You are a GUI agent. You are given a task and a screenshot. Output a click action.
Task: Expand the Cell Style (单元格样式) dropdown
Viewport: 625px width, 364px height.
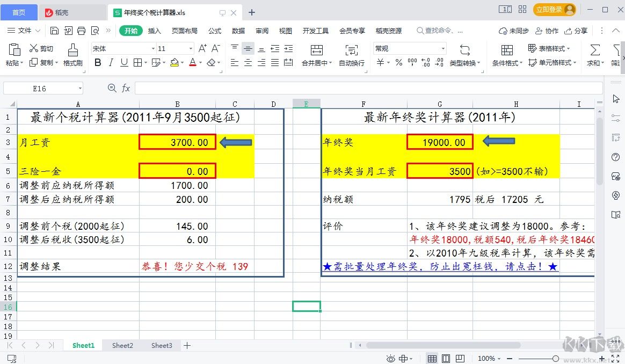tap(575, 63)
